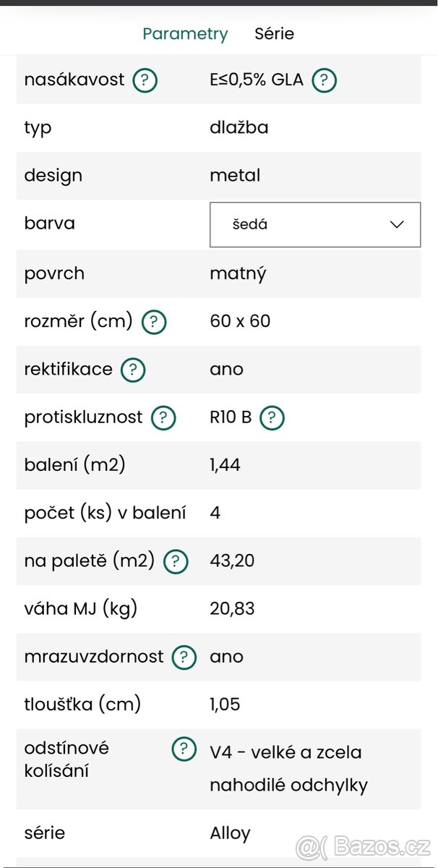The width and height of the screenshot is (438, 868).
Task: Select the 60 x 60 dimension value
Action: click(x=240, y=321)
